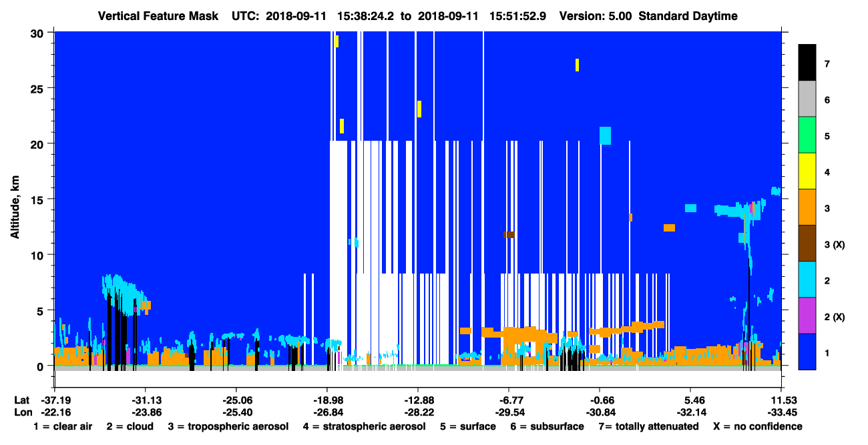Screen dimensions: 868x445
Task: Click the '1 = clear air' legend text
Action: click(62, 426)
